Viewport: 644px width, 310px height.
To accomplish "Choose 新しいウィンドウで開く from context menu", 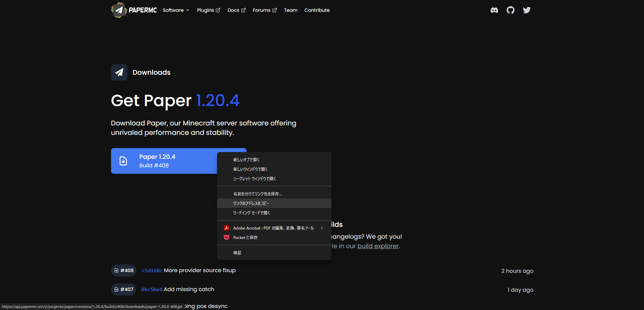I will point(274,169).
